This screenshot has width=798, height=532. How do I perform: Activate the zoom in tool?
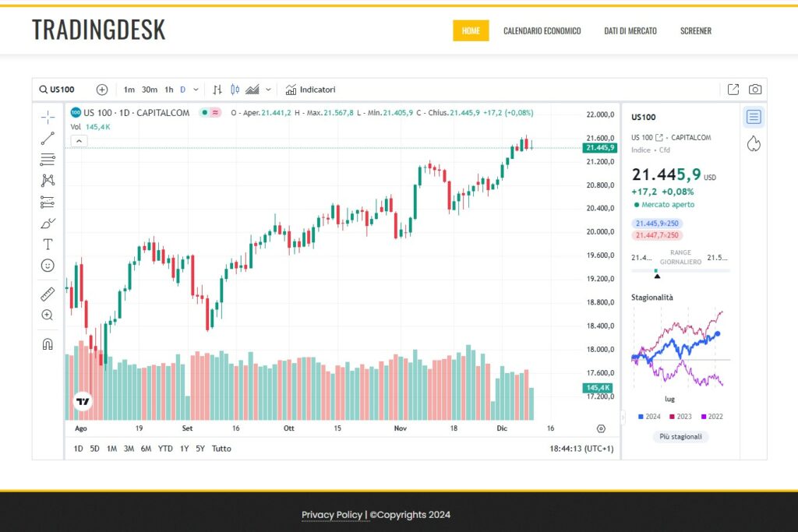click(x=48, y=315)
